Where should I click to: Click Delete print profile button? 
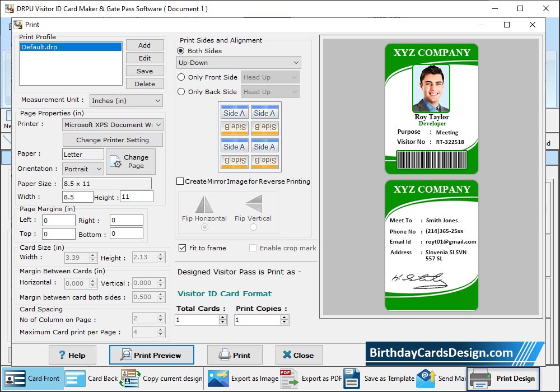pyautogui.click(x=144, y=83)
